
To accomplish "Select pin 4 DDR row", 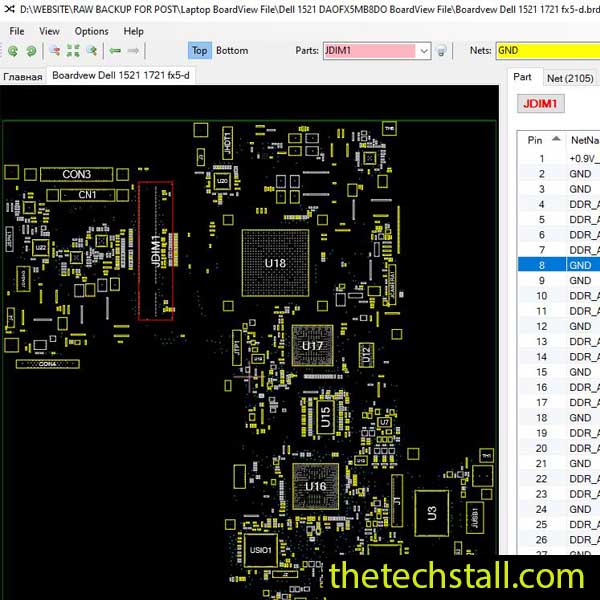I will click(559, 204).
